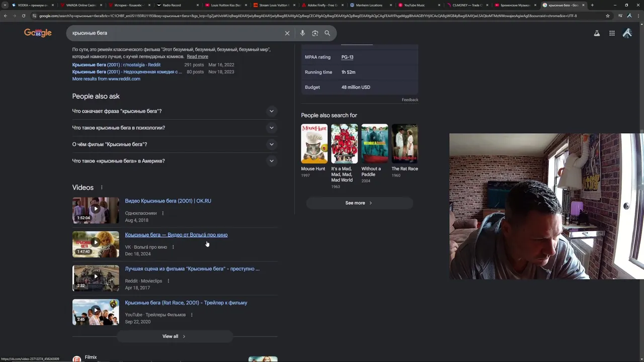Screen dimensions: 644x362
Task: Open the Google apps grid
Action: (612, 33)
